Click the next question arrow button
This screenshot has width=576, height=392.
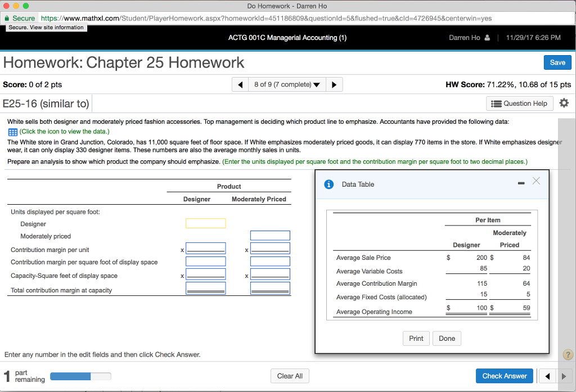pyautogui.click(x=334, y=84)
